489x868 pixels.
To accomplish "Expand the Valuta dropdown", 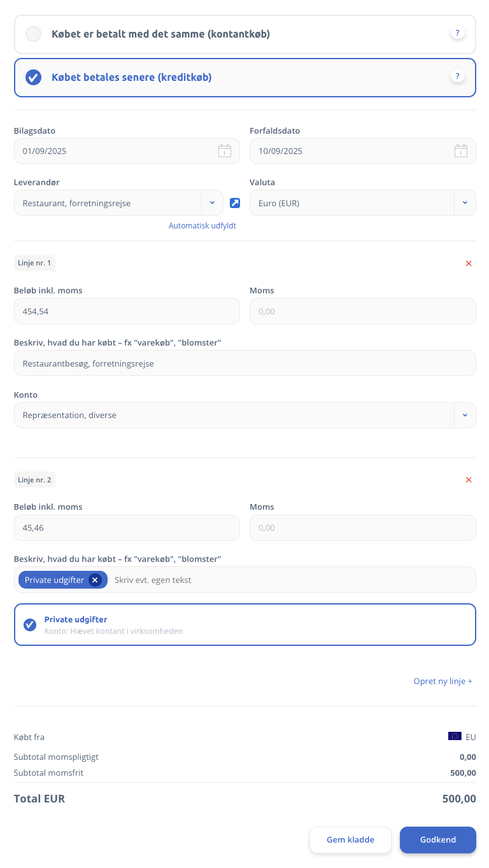I will pyautogui.click(x=465, y=203).
